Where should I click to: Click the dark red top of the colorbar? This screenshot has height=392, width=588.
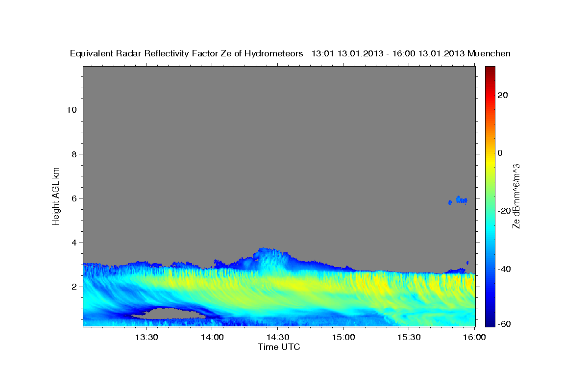coord(490,70)
